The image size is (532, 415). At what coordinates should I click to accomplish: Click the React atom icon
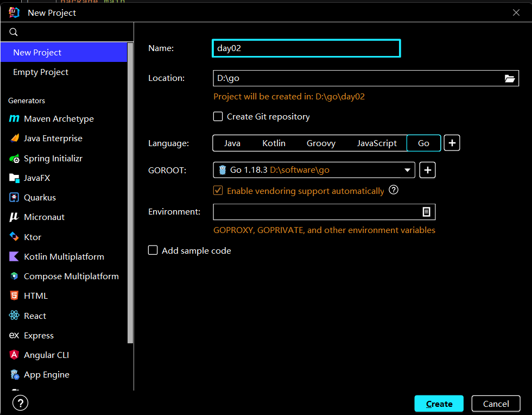[14, 316]
